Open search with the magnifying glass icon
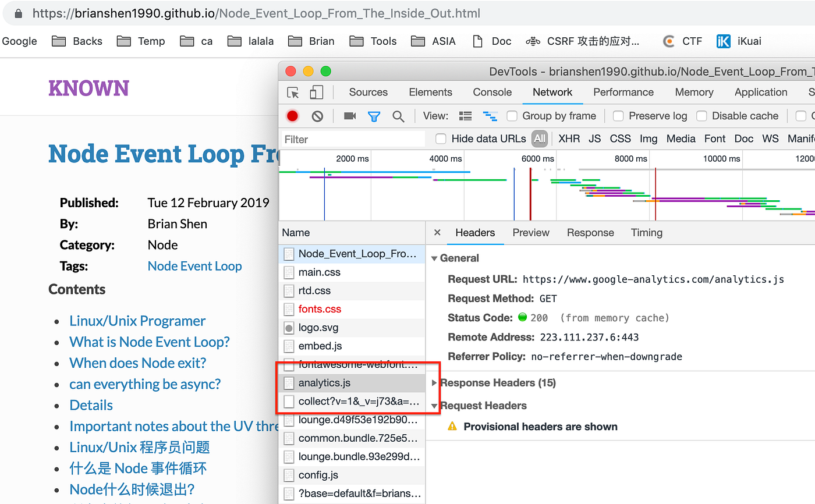 coord(398,116)
